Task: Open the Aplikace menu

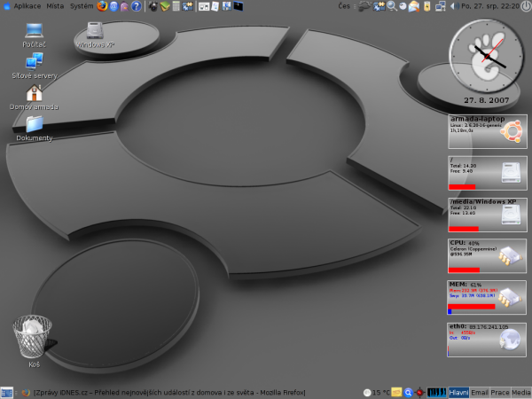Action: tap(27, 6)
